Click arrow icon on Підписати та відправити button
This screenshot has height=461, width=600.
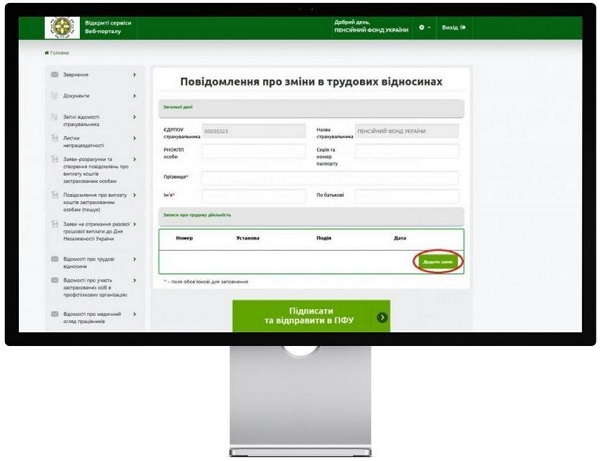click(x=382, y=317)
